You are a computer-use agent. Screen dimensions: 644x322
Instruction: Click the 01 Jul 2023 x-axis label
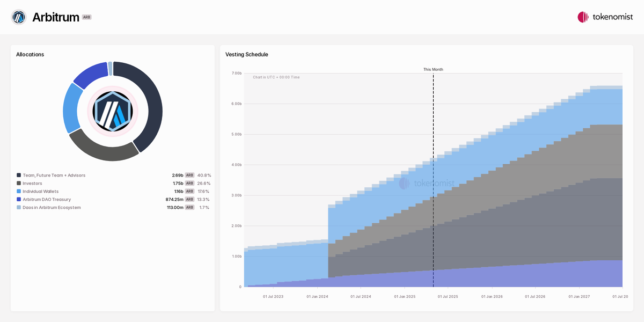coord(273,296)
